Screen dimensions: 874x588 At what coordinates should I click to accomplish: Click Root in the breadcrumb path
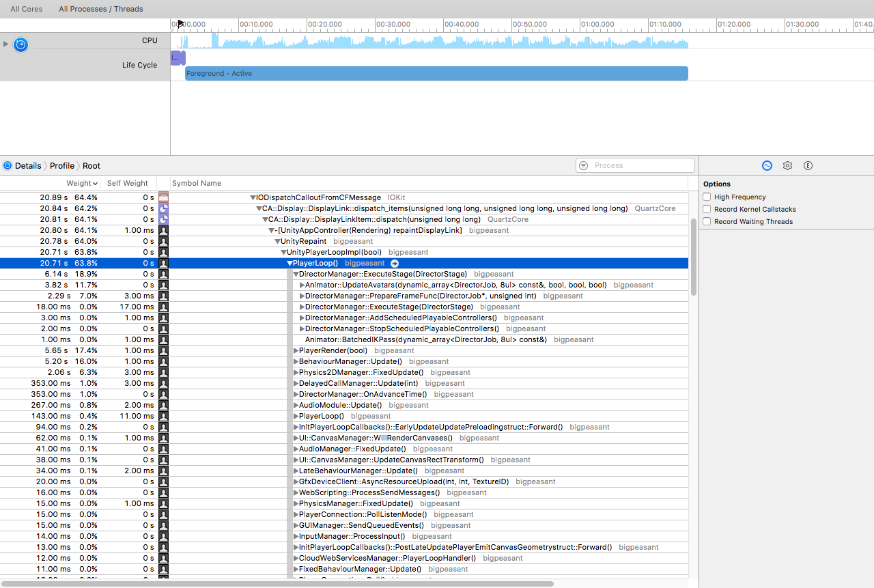tap(91, 165)
